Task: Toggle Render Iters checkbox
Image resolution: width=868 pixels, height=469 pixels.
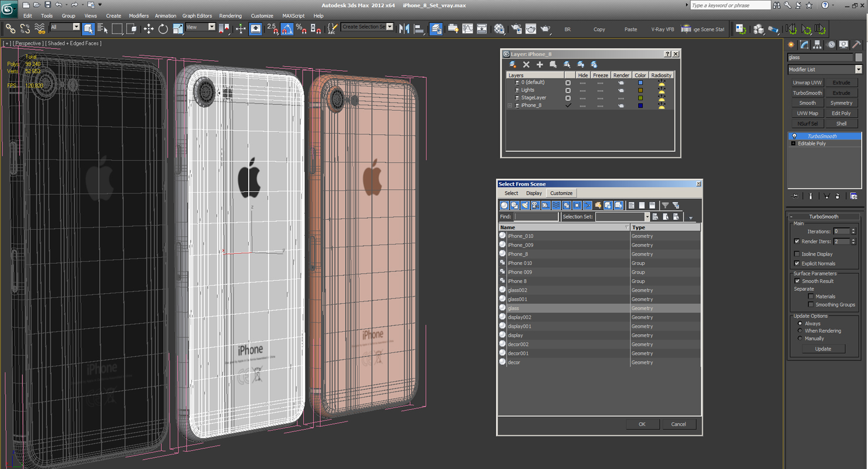Action: (x=796, y=241)
